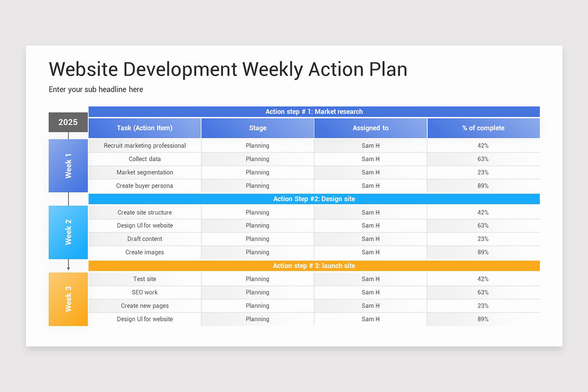Select the Planning cell next to Test site
588x392 pixels.
pos(257,279)
